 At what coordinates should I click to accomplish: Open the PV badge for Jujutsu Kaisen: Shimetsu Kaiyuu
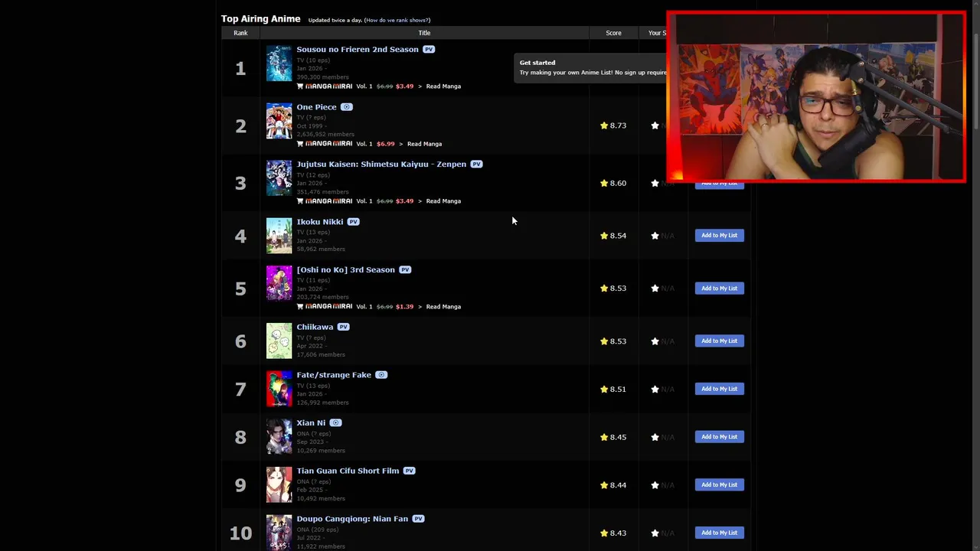click(x=477, y=165)
